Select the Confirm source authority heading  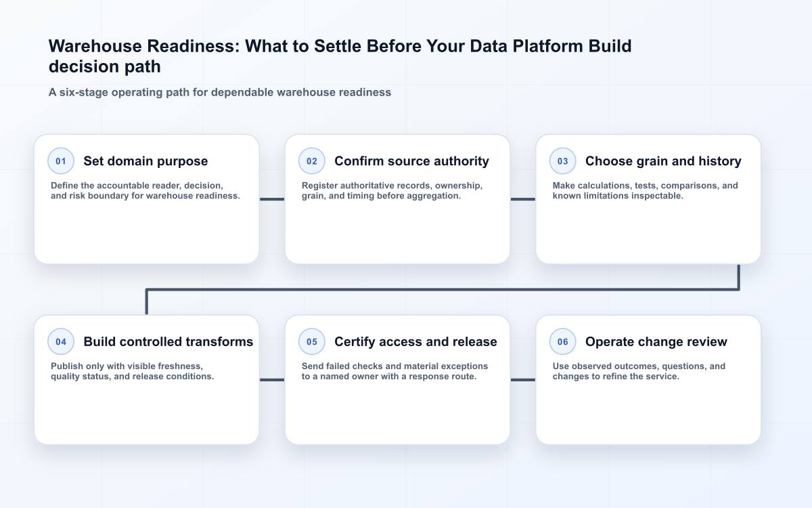coord(411,161)
